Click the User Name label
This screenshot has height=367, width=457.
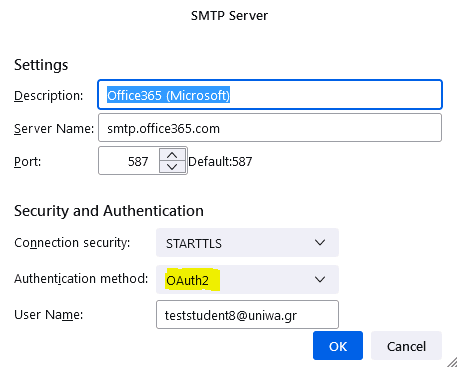(x=49, y=315)
